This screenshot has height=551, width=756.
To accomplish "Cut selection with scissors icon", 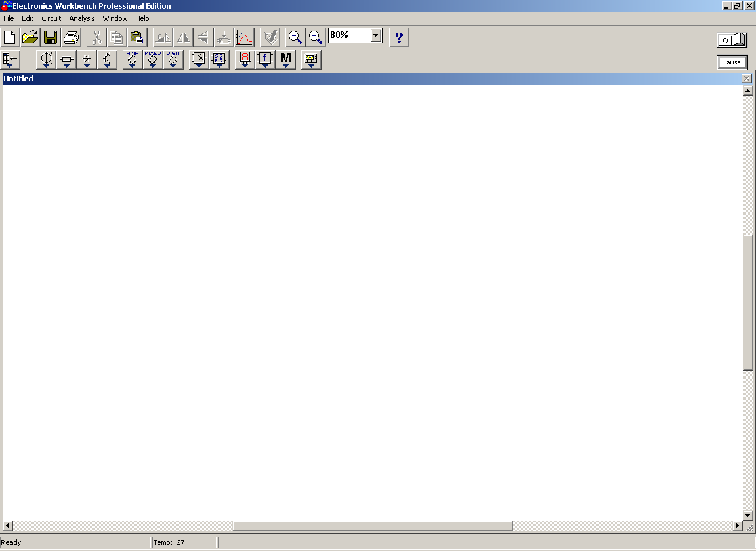I will coord(96,37).
